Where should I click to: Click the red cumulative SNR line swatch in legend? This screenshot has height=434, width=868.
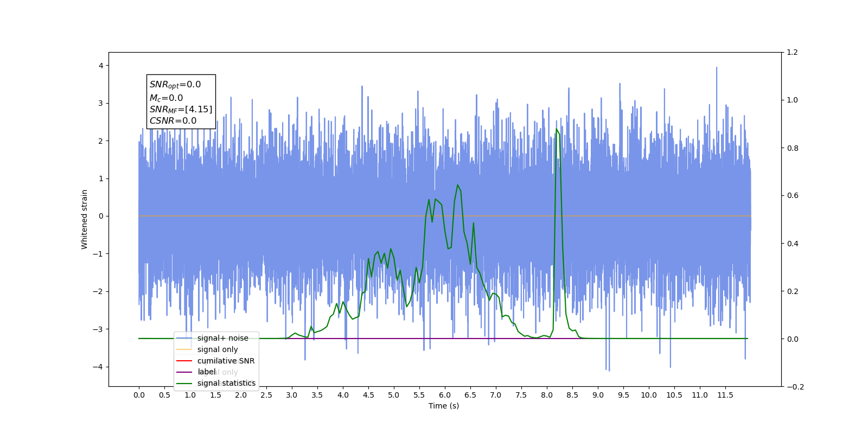click(x=184, y=361)
